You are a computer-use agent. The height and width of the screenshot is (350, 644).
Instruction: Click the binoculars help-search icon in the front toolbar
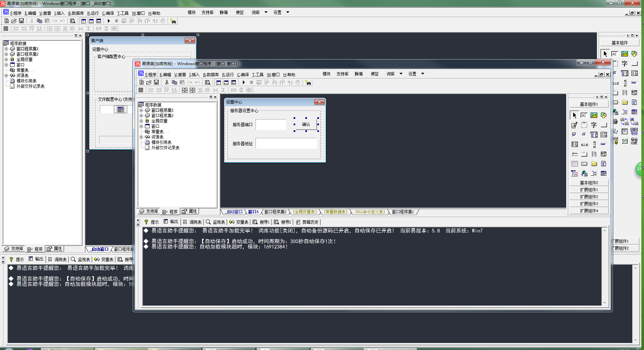pyautogui.click(x=308, y=82)
